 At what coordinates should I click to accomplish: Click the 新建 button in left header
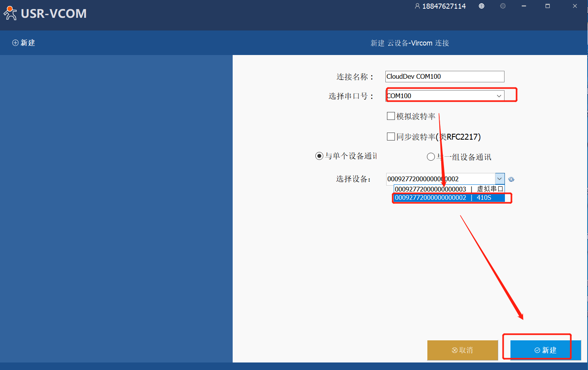point(24,43)
